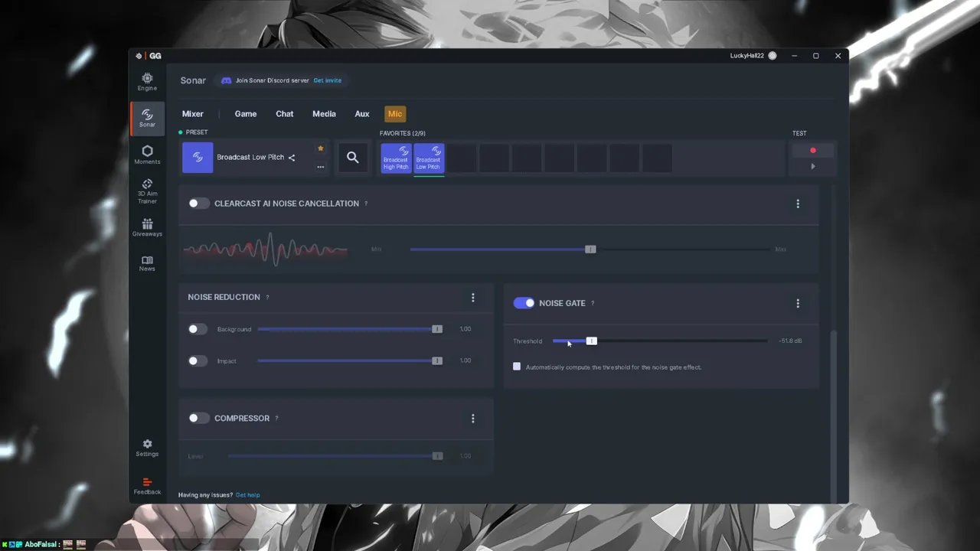Minimize the GG window
980x551 pixels.
(795, 56)
